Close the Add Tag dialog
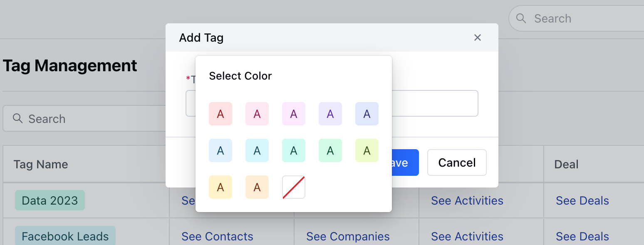This screenshot has width=644, height=245. pos(478,37)
